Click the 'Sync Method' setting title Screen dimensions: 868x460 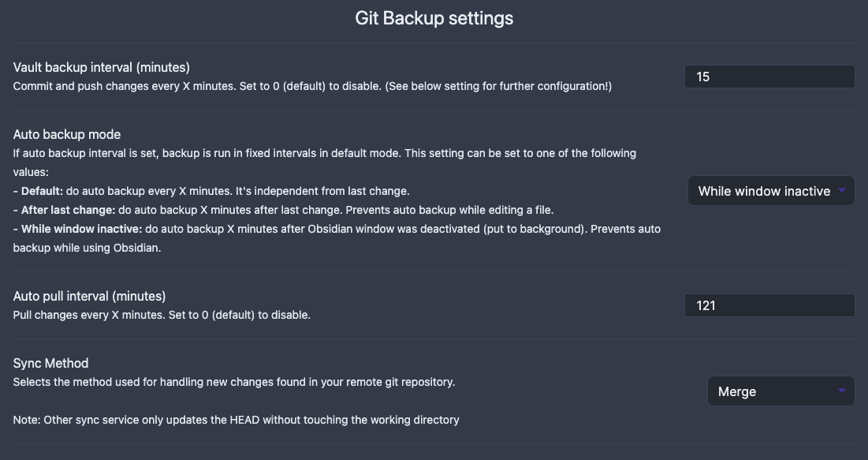[50, 363]
